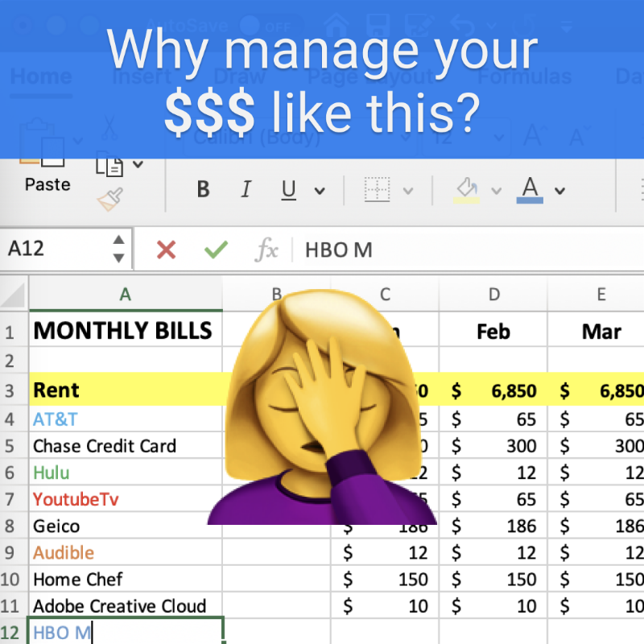Apply the yellow Fill Color bucket
The width and height of the screenshot is (644, 644).
pos(467,190)
